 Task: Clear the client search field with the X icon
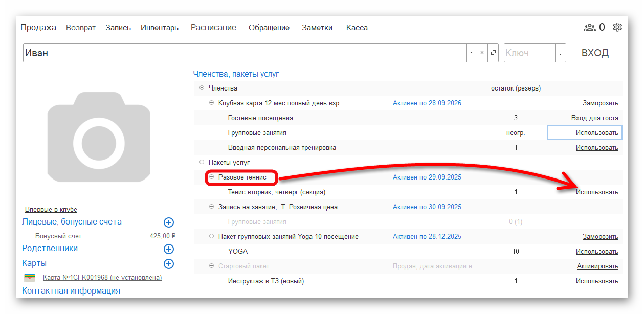(482, 53)
